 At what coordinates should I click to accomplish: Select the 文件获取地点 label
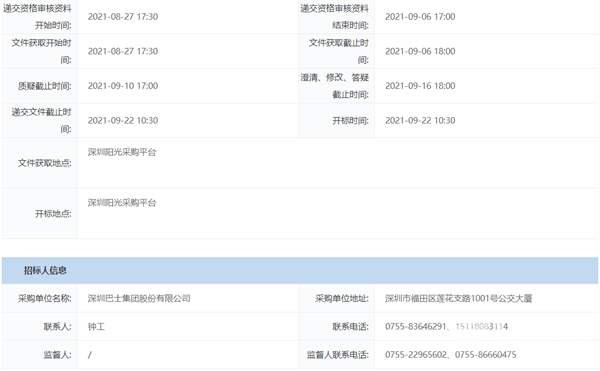[x=44, y=163]
